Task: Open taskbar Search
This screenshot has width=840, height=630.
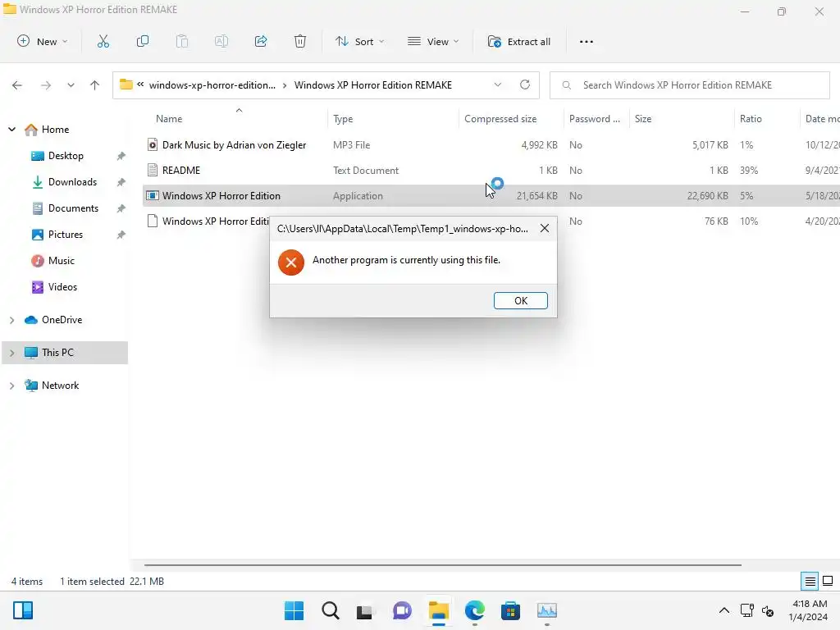Action: (x=330, y=610)
